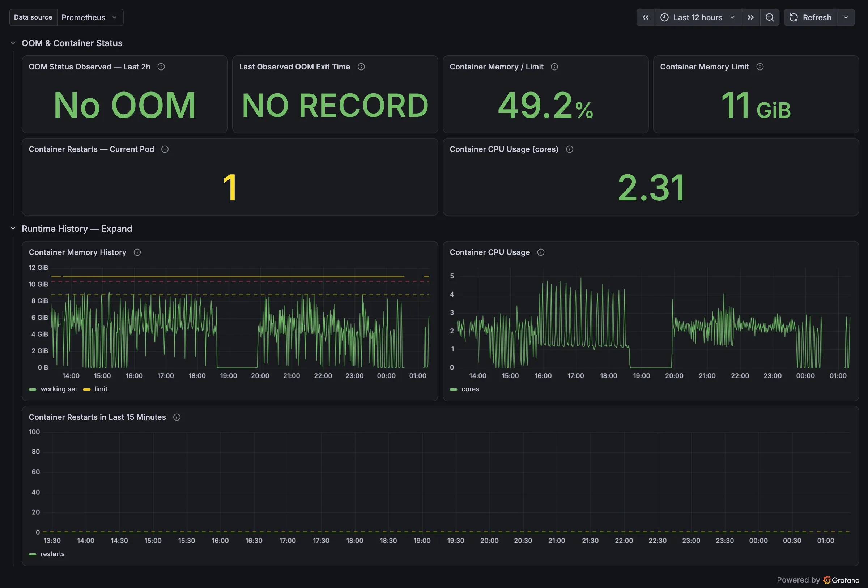Viewport: 868px width, 588px height.
Task: Show info for Container Restarts in Last 15 Minutes
Action: [176, 417]
